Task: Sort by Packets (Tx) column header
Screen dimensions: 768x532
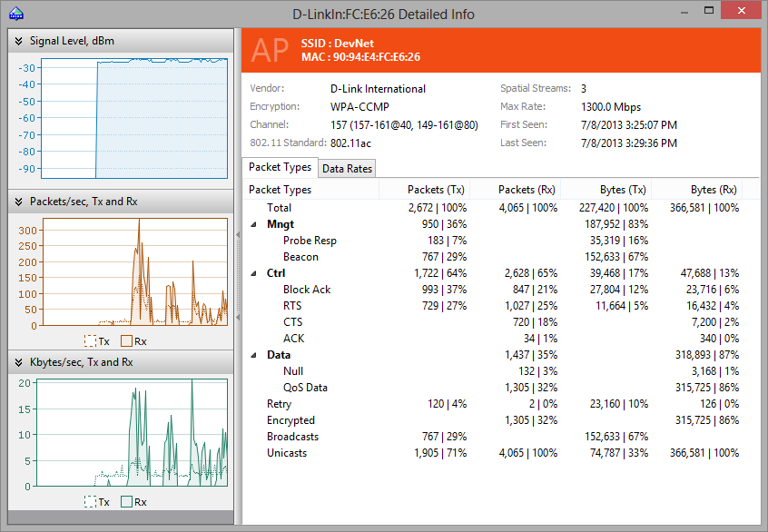Action: point(424,190)
